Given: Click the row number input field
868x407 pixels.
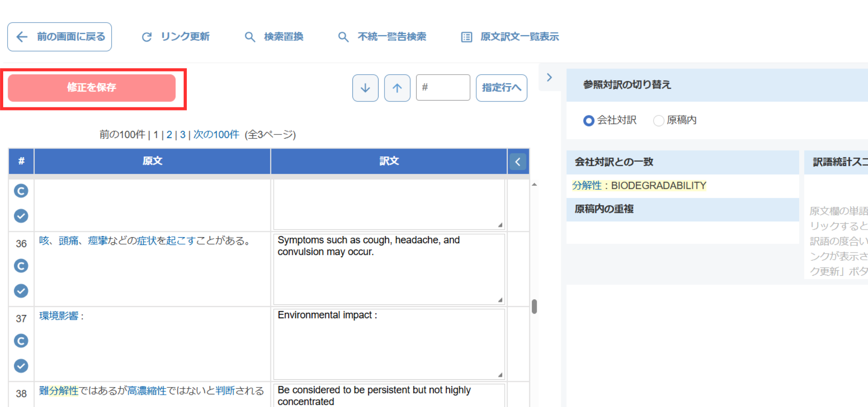Looking at the screenshot, I should coord(443,87).
